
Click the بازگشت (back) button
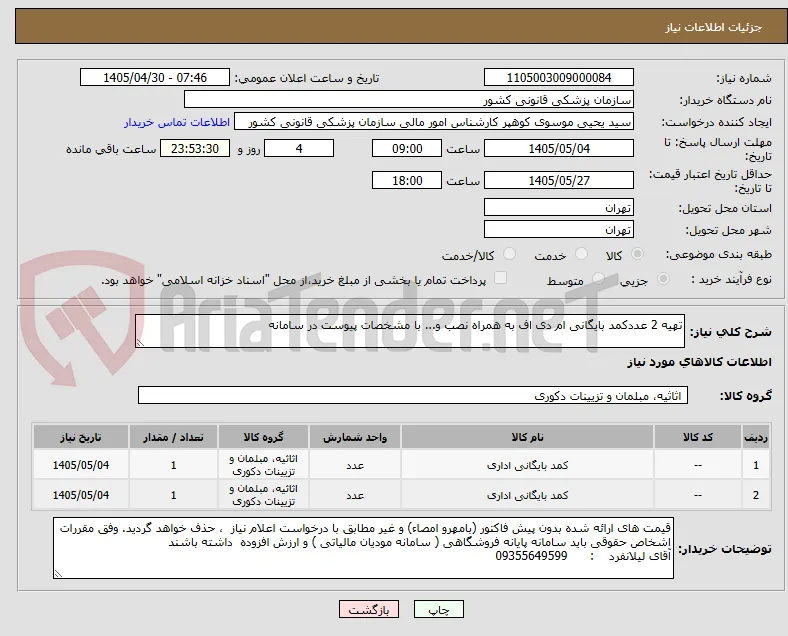point(369,609)
